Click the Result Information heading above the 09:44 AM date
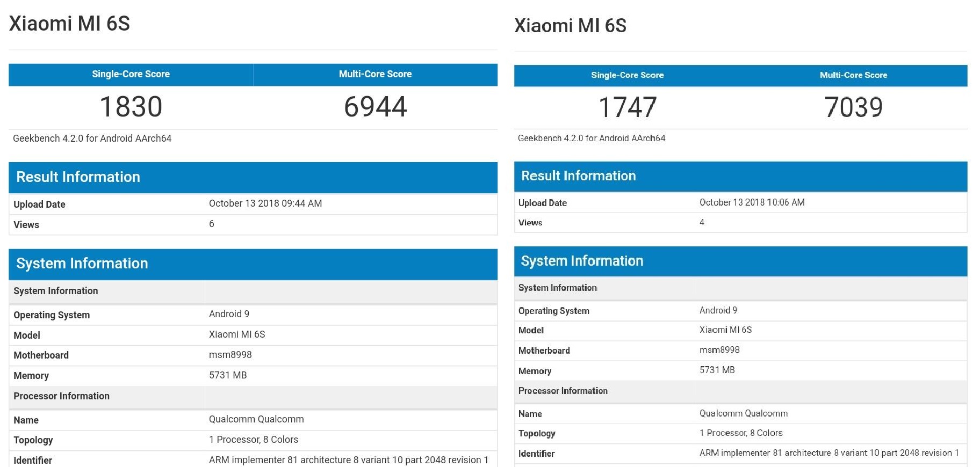Viewport: 980px width, 467px height. click(x=78, y=177)
